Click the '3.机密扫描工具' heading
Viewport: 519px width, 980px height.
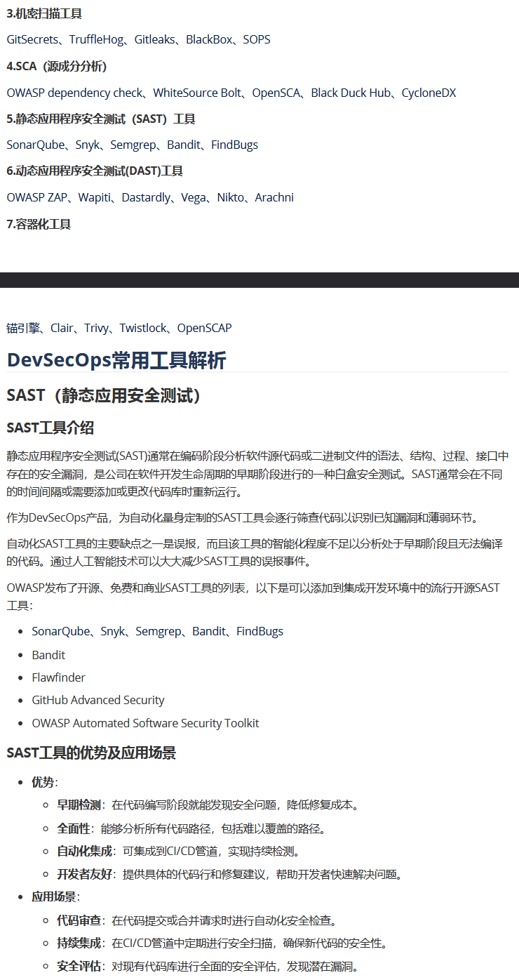[44, 13]
